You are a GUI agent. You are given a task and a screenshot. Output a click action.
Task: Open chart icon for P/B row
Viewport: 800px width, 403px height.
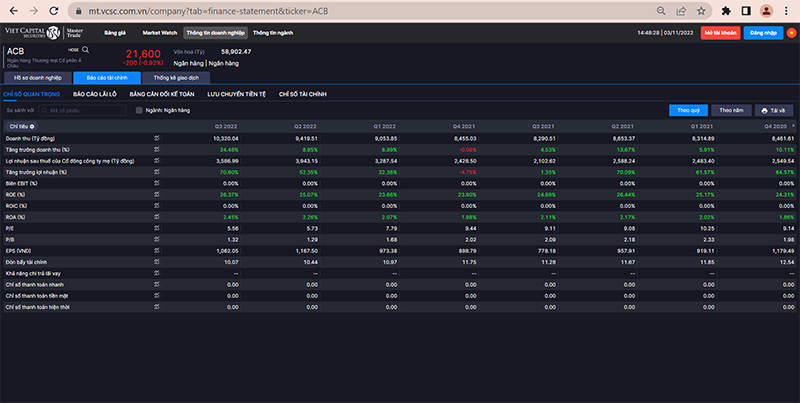coord(157,239)
